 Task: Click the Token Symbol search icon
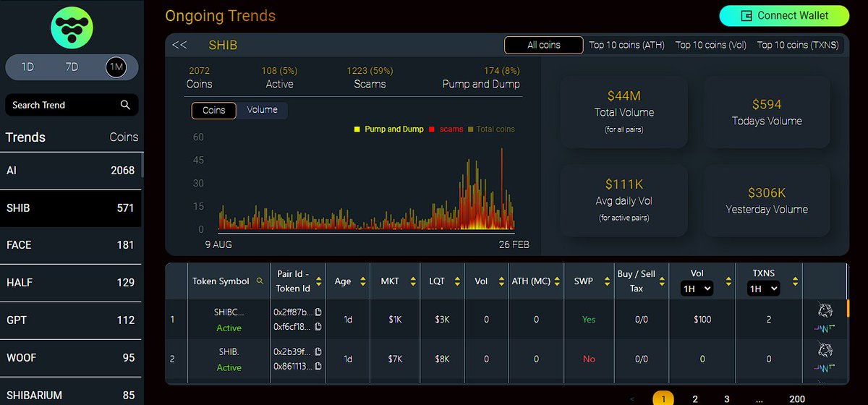260,281
